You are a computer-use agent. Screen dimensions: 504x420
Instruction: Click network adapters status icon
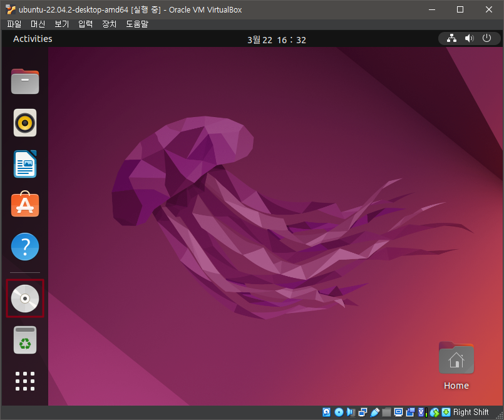point(363,412)
